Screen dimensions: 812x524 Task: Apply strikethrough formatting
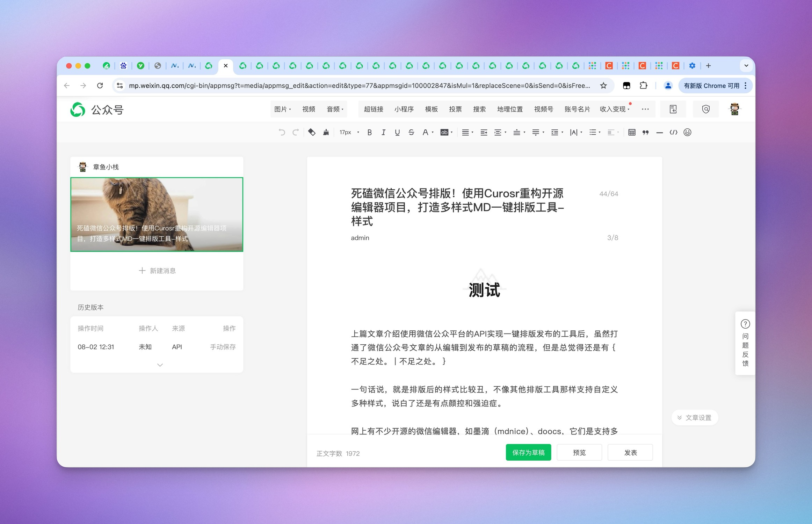pos(411,132)
